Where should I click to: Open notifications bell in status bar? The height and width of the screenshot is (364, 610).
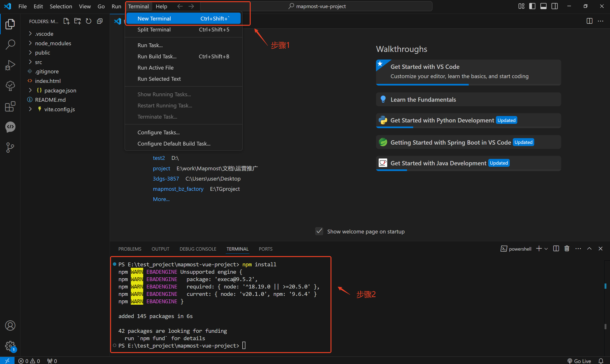(601, 361)
